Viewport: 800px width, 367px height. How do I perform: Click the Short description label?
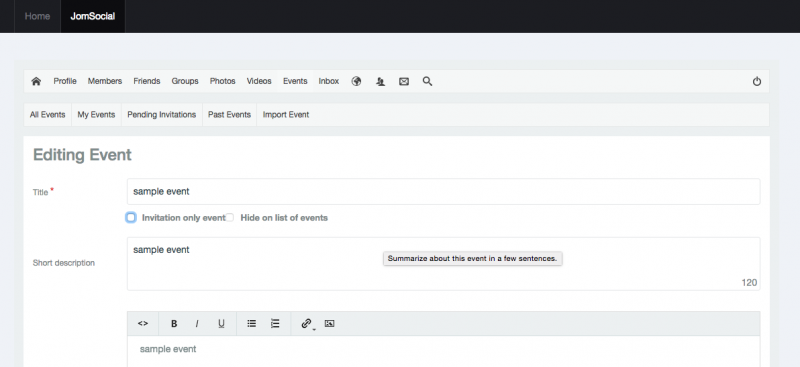point(64,263)
